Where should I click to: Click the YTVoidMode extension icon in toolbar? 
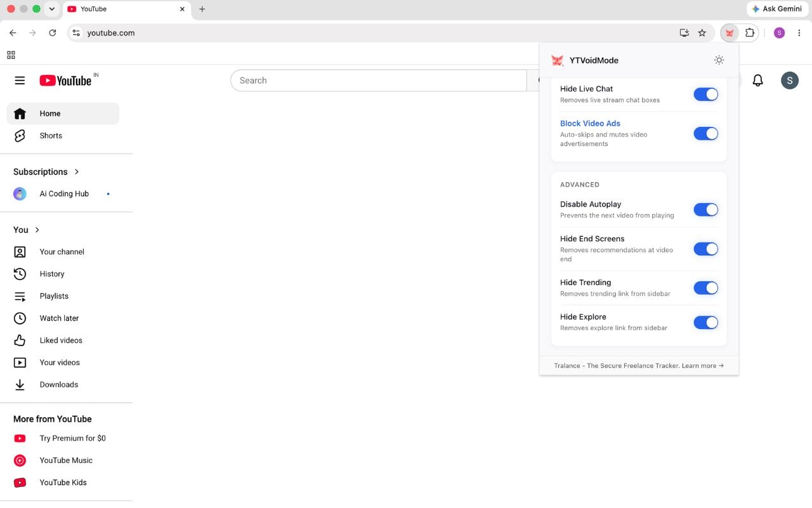[730, 33]
